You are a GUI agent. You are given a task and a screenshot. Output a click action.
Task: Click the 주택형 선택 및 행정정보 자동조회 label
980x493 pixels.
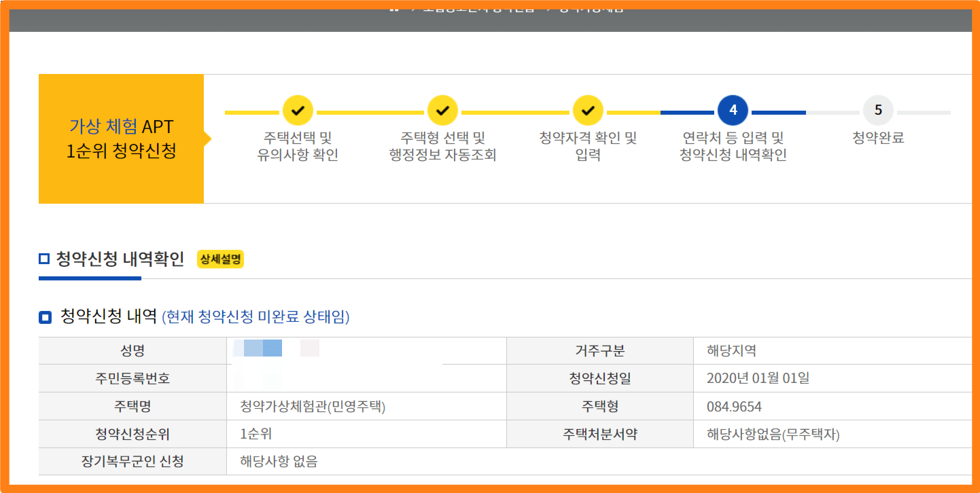tap(442, 147)
